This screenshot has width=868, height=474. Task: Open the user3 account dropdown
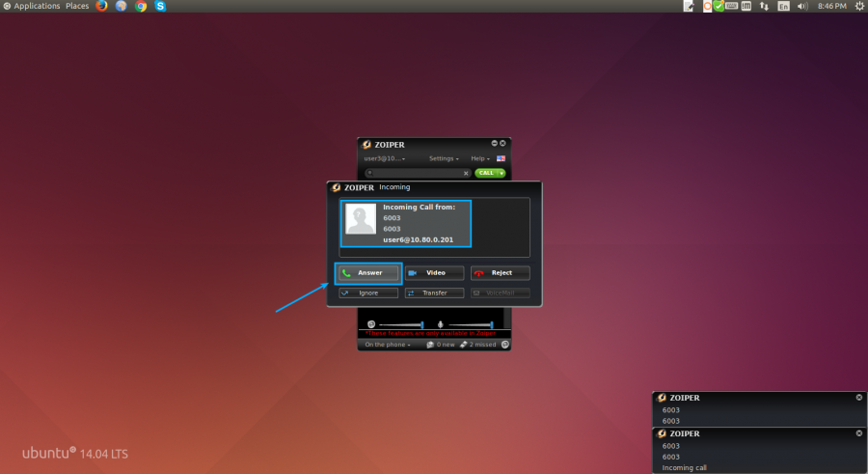pyautogui.click(x=385, y=158)
